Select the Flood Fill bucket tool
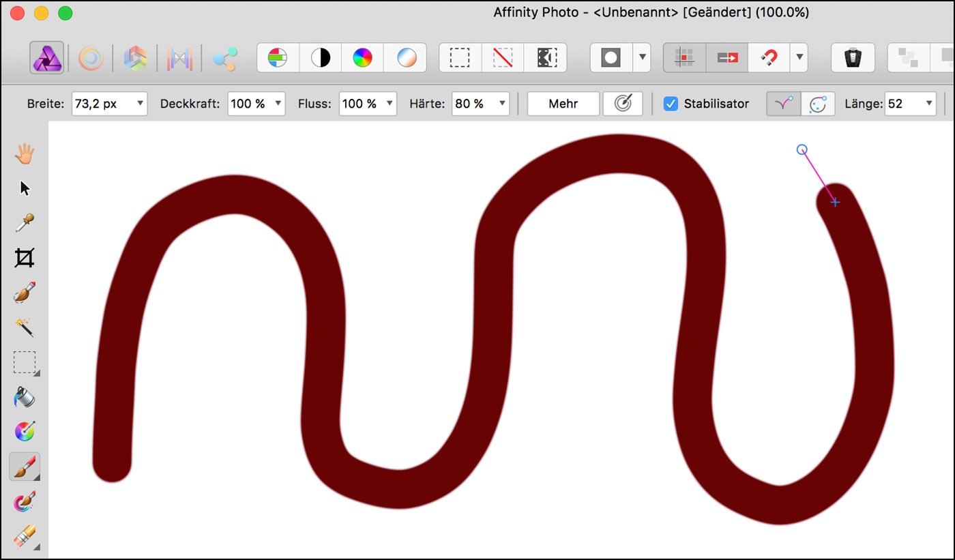 tap(25, 397)
